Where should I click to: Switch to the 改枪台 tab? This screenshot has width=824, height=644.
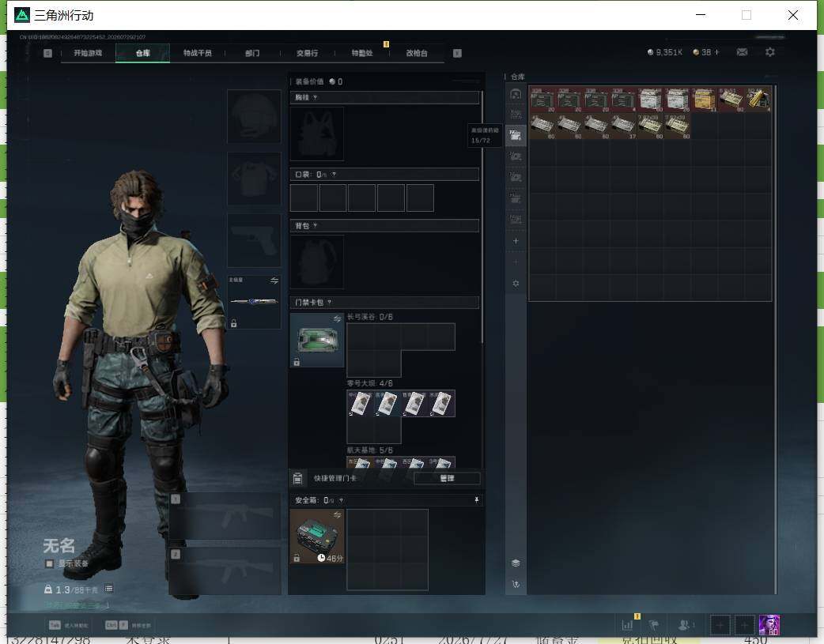point(417,53)
